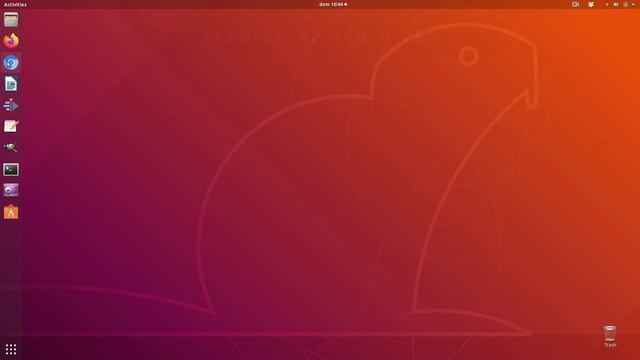Launch the Files manager from the dock
The width and height of the screenshot is (640, 360).
click(11, 20)
